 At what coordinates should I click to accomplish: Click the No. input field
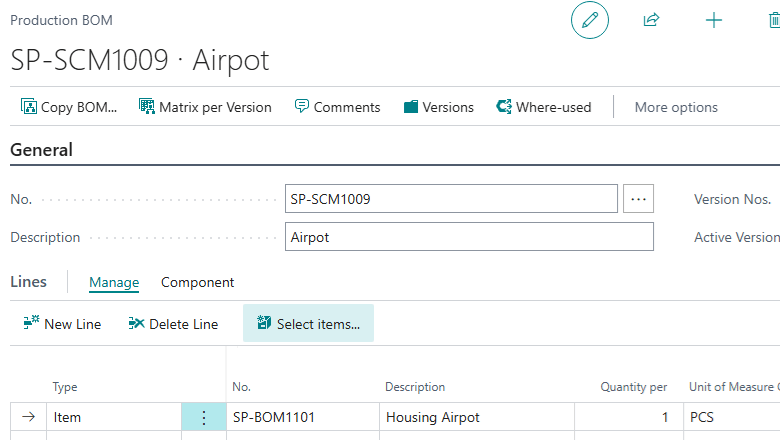click(x=451, y=199)
